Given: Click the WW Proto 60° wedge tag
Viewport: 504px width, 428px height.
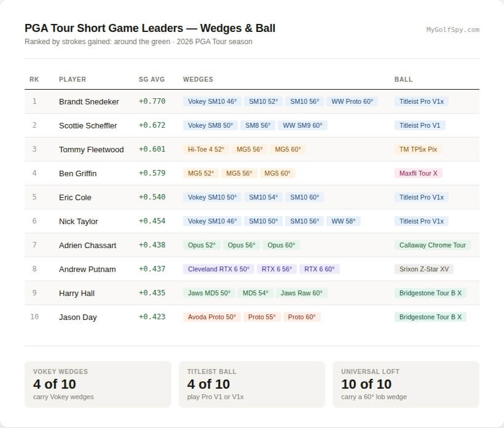Looking at the screenshot, I should [352, 101].
